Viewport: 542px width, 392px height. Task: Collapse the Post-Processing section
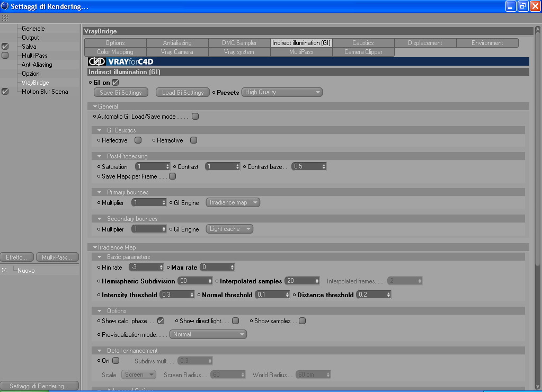click(100, 156)
